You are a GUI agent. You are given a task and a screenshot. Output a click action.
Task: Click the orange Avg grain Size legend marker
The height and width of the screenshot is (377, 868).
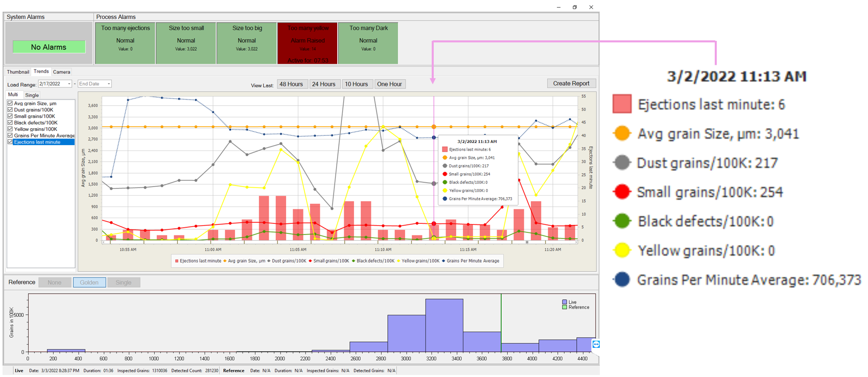coord(622,133)
